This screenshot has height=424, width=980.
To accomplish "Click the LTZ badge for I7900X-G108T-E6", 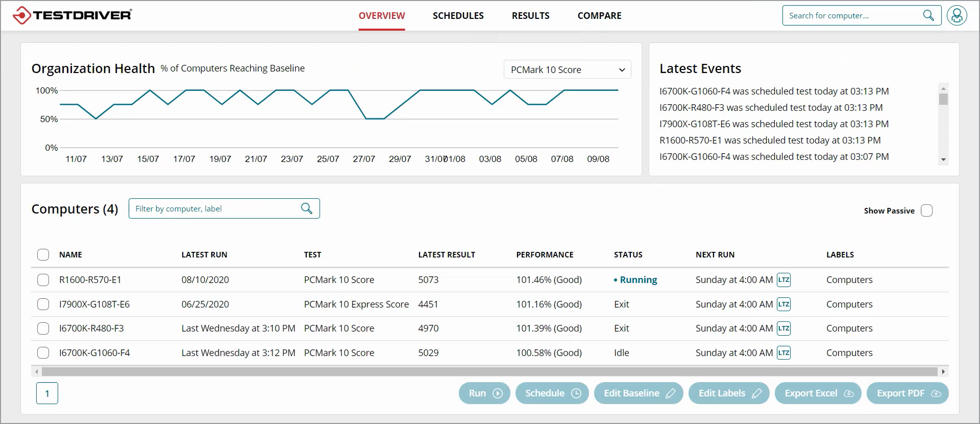I will point(783,304).
